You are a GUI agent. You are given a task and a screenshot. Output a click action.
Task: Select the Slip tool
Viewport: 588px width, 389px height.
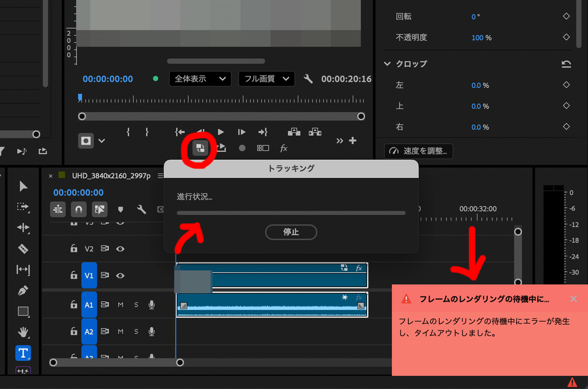[x=23, y=270]
